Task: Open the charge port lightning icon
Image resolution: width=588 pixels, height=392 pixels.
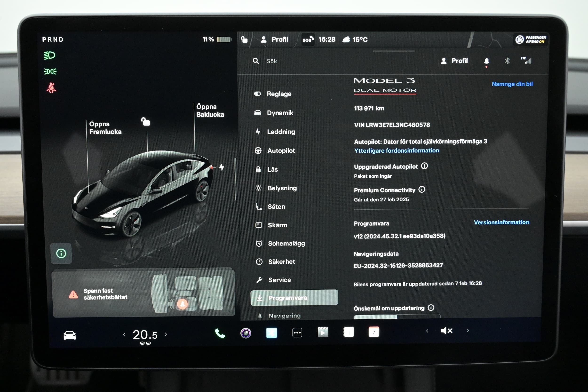Action: coord(222,167)
